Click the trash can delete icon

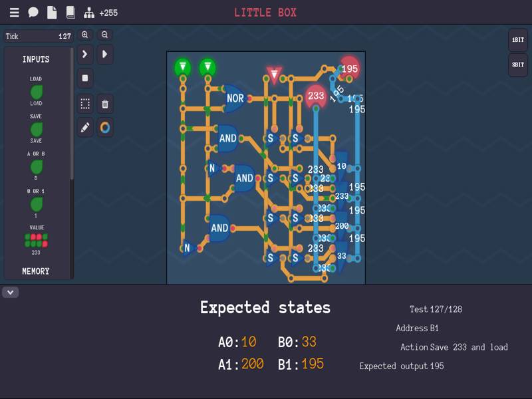tap(105, 104)
